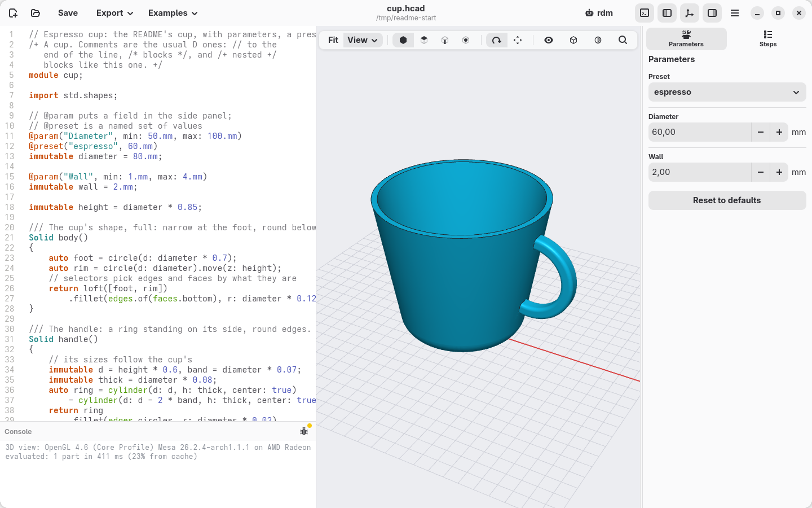Click the Console panel header label
Viewport: 812px width, 508px height.
18,432
